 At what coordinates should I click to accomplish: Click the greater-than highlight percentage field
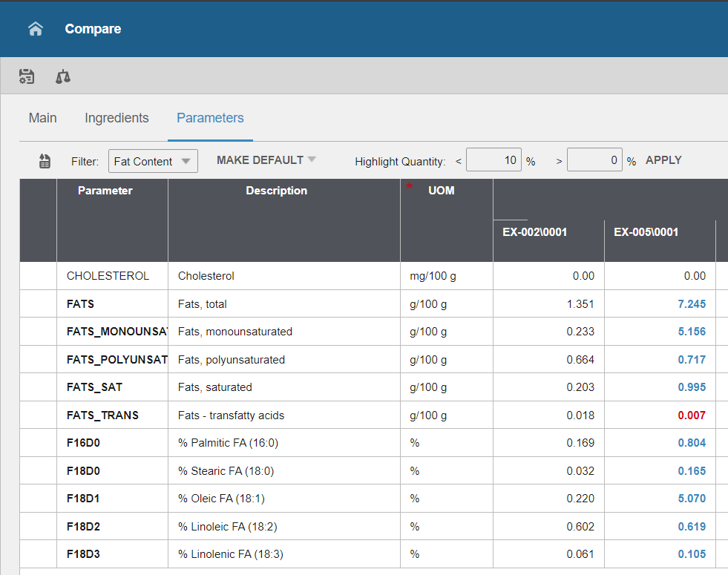[x=594, y=160]
